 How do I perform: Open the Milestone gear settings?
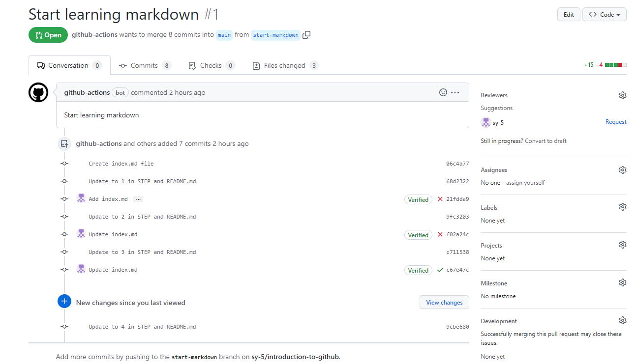coord(622,283)
